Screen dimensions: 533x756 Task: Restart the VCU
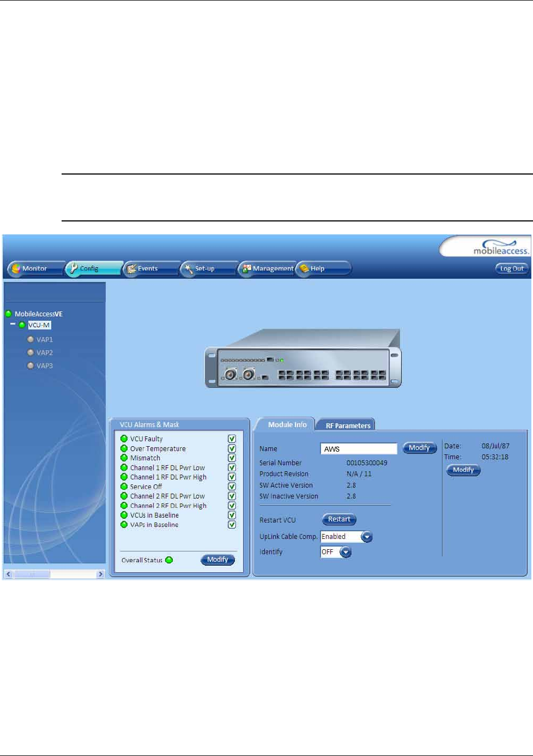pos(339,519)
